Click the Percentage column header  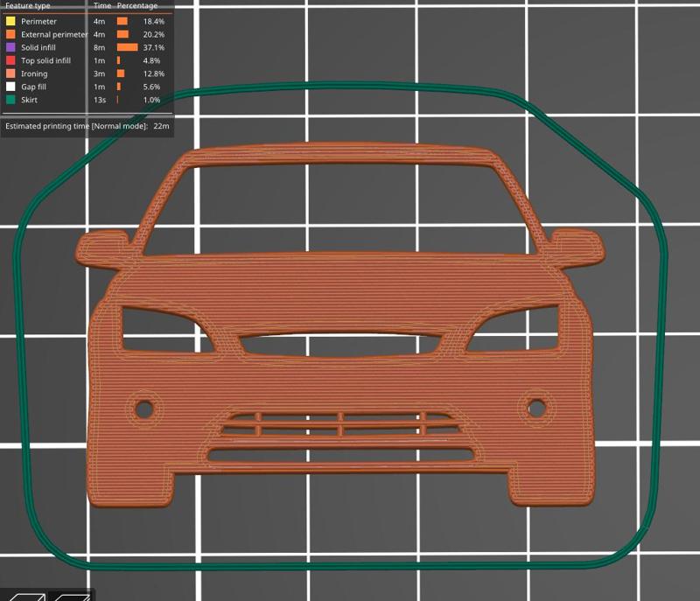(137, 5)
